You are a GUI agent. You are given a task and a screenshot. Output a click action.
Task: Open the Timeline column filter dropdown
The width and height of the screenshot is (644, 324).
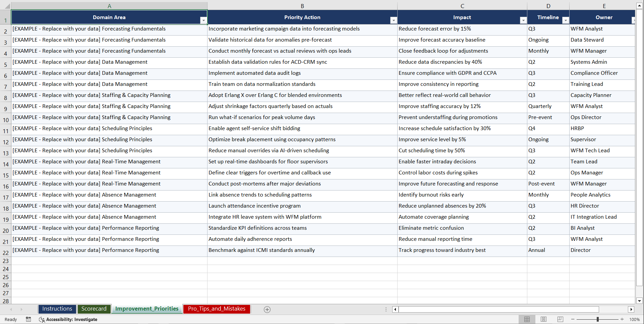[566, 20]
